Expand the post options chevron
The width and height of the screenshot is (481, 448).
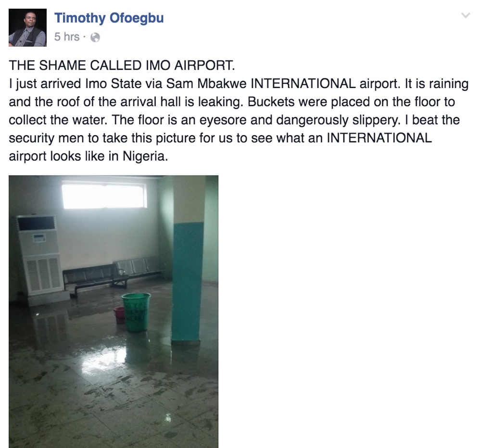(466, 15)
